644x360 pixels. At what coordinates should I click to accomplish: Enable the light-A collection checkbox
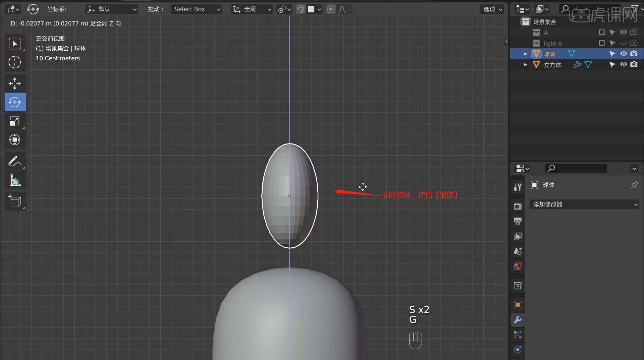pos(602,43)
